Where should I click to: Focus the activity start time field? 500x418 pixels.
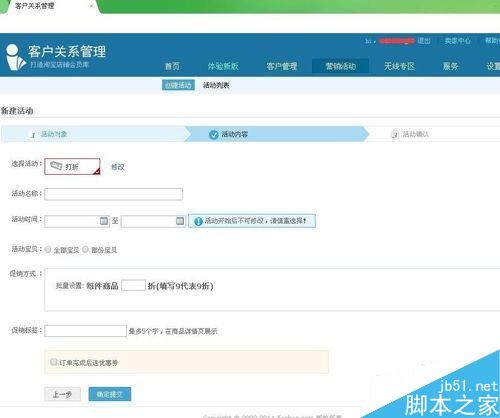tap(77, 221)
